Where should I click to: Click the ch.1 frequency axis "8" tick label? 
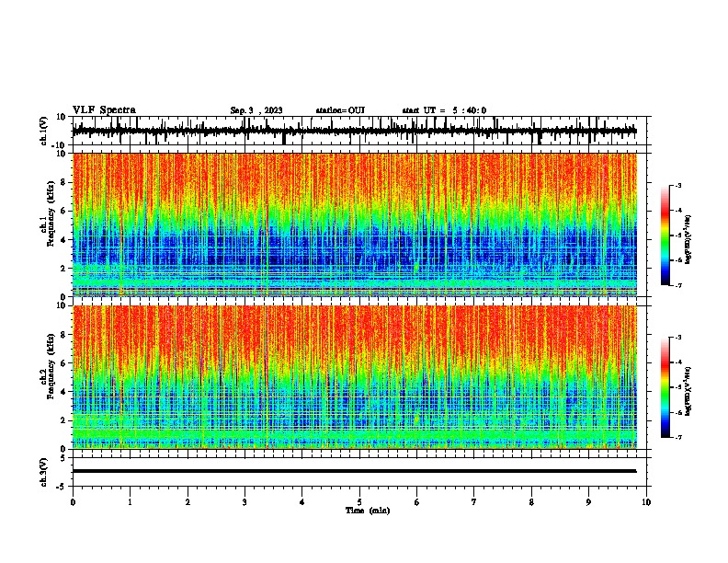[x=64, y=182]
